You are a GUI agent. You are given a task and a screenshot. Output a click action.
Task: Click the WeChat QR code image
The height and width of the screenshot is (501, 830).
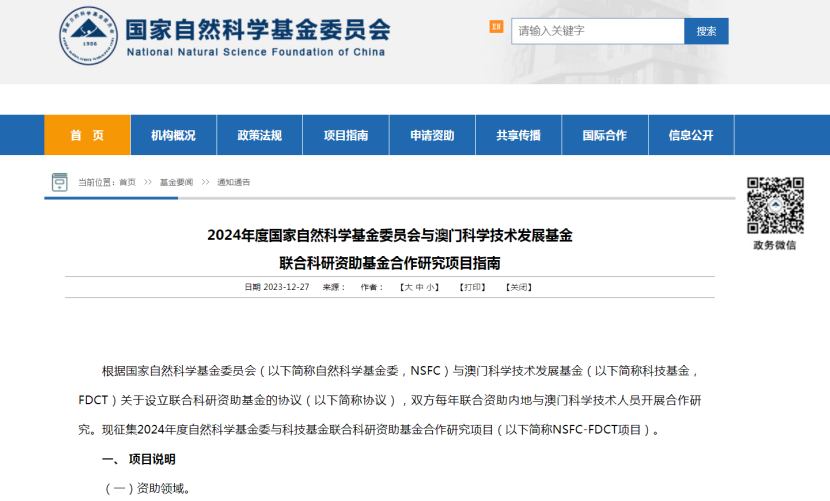[x=775, y=206]
